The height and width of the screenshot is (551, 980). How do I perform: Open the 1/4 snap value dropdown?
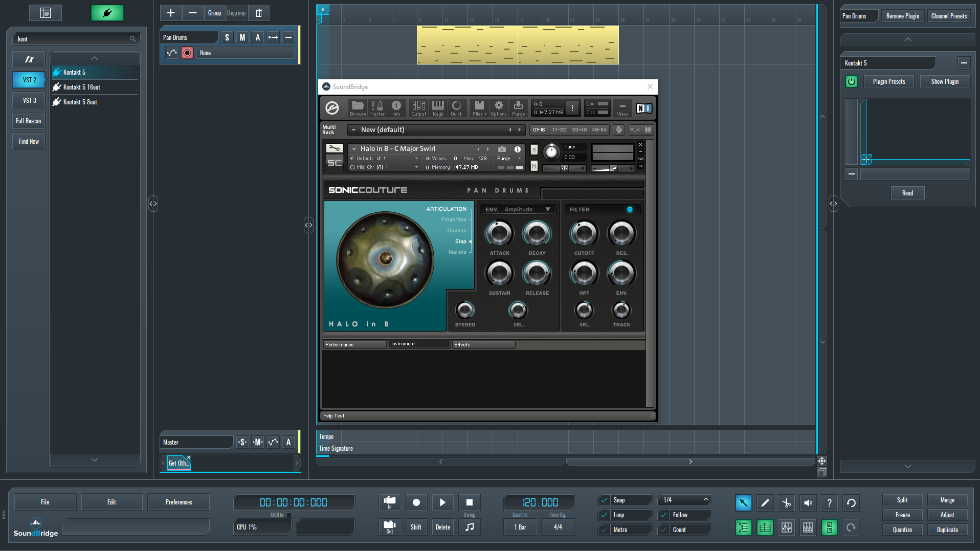click(684, 500)
